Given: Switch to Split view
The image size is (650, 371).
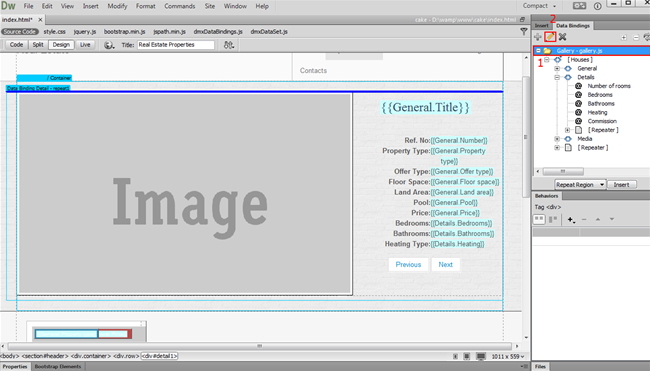Looking at the screenshot, I should click(38, 45).
